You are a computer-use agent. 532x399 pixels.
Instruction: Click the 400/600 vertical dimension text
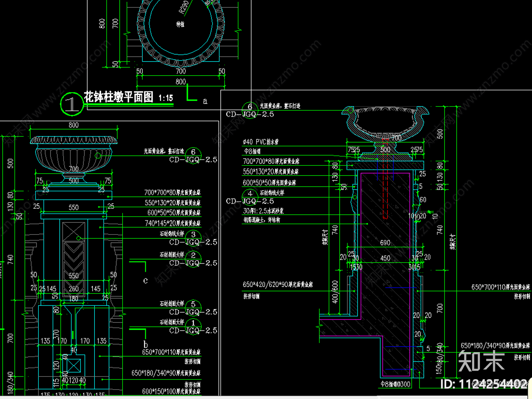[335, 292]
